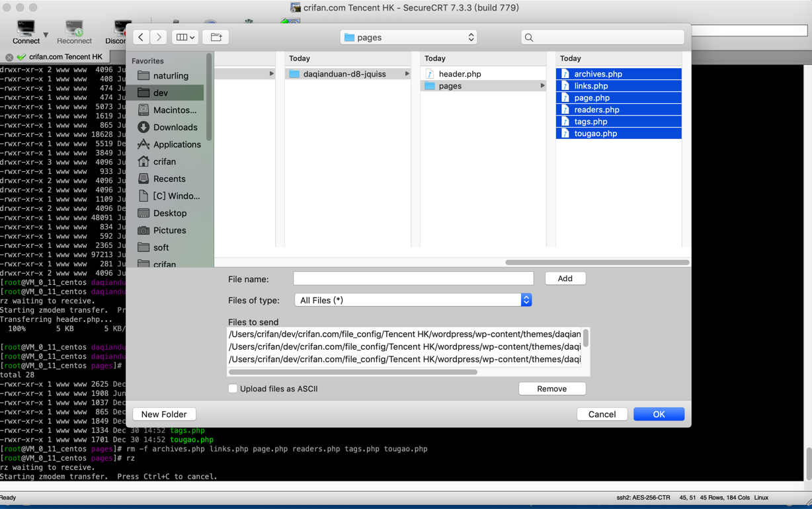Click the Pictures camera icon
Screen dimensions: 812x509
[143, 230]
